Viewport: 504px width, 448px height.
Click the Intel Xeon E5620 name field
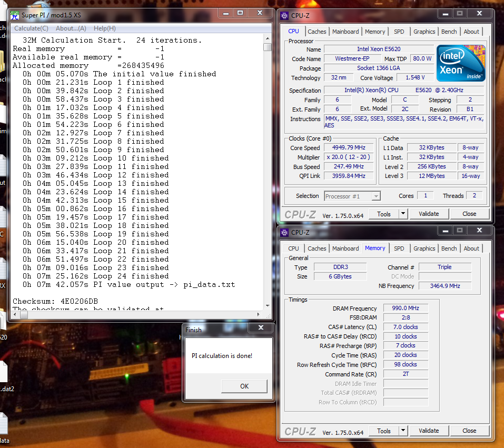[x=379, y=49]
